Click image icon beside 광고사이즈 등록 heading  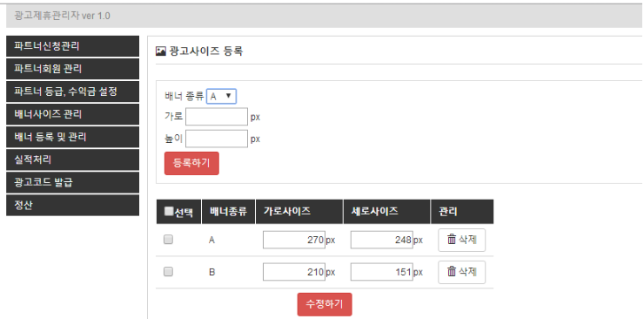161,51
